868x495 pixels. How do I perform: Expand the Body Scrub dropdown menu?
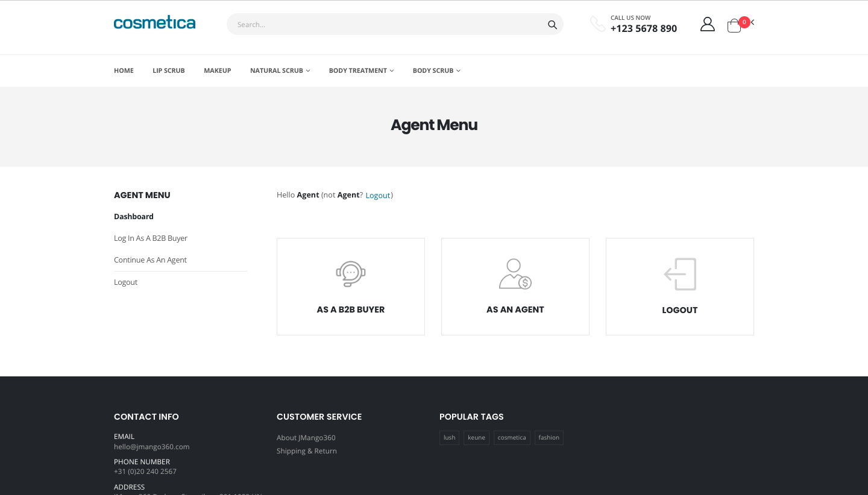point(436,70)
